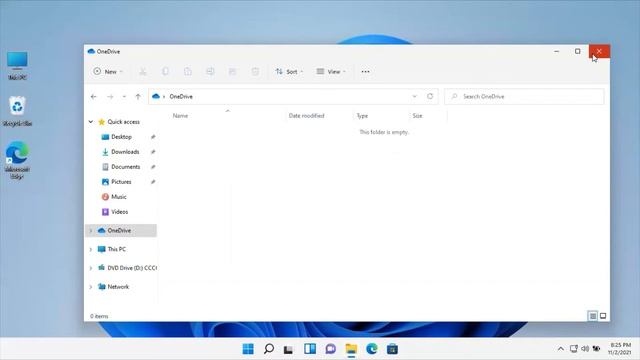Select Network in the sidebar

[x=118, y=287]
